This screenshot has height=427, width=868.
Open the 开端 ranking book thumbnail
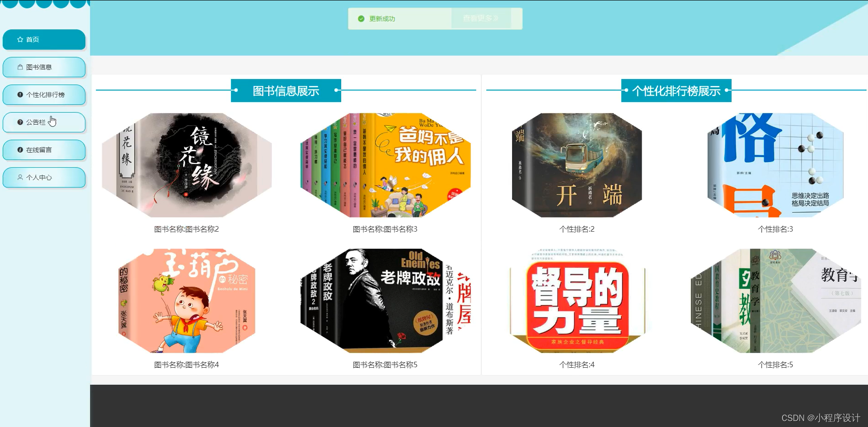(x=577, y=165)
